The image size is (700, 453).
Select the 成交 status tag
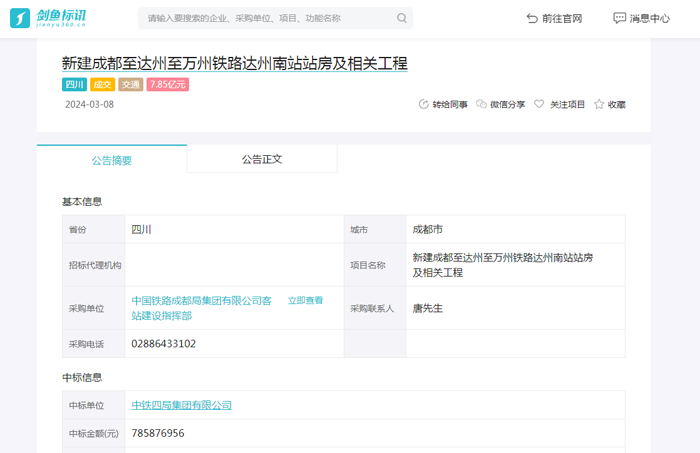(x=103, y=84)
